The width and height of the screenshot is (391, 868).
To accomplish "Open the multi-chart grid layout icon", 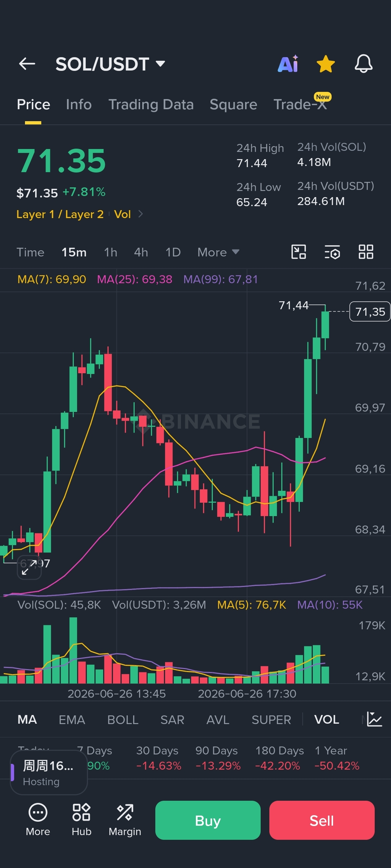I will click(x=366, y=252).
